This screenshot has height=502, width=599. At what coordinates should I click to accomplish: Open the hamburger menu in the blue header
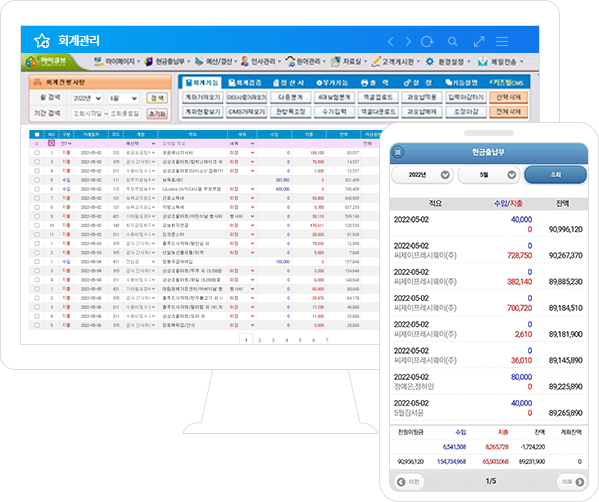coord(502,41)
